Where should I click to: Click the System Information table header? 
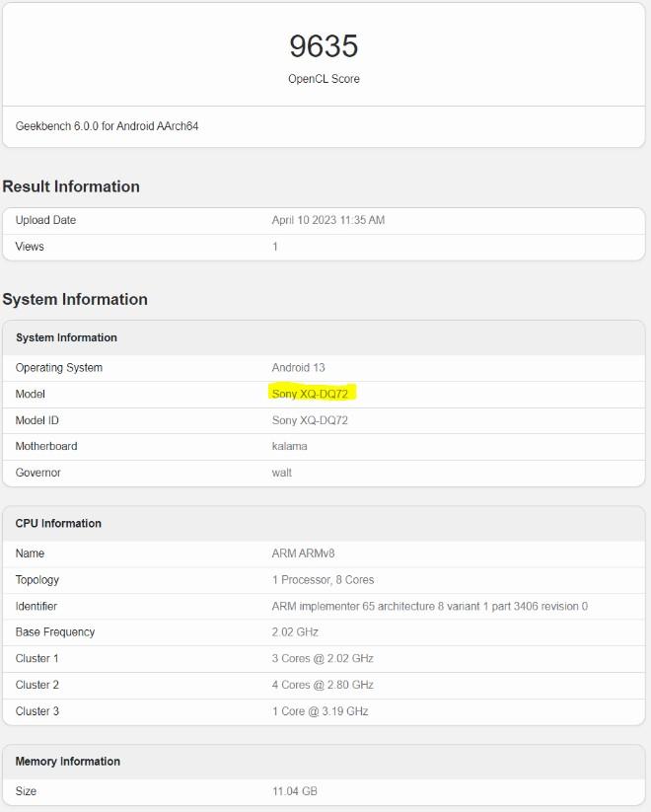66,337
